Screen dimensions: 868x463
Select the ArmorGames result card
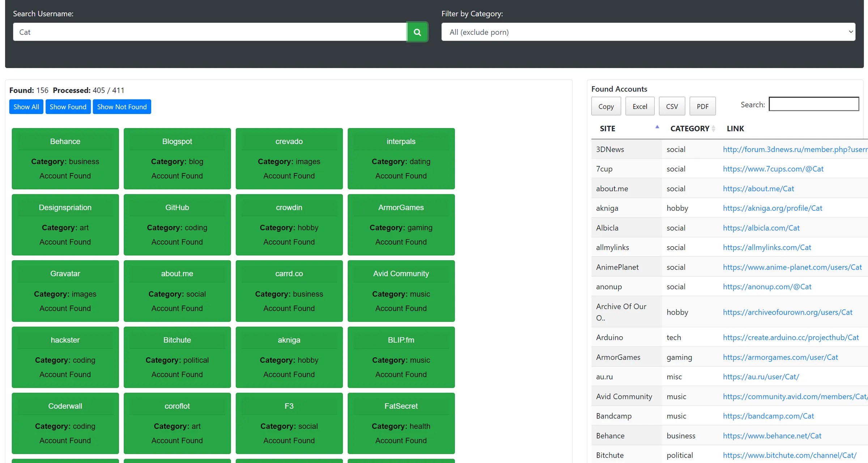pos(401,225)
